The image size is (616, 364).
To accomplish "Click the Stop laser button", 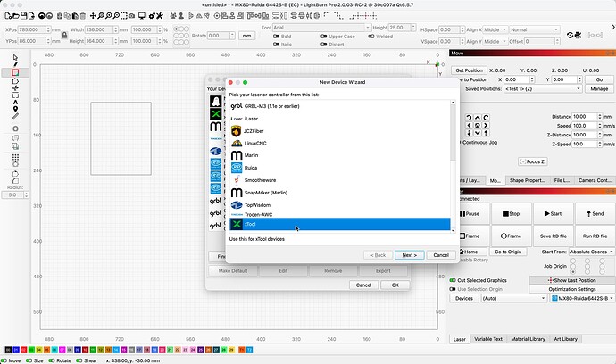I will click(x=512, y=214).
